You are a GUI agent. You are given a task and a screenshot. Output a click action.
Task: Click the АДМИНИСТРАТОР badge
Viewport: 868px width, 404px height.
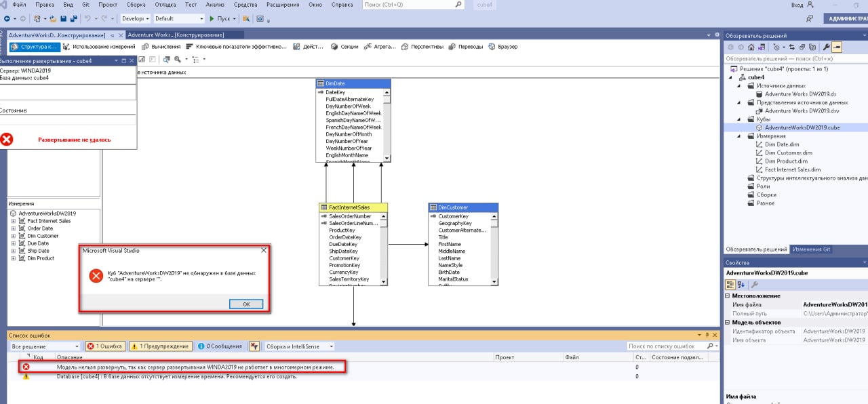(x=846, y=19)
